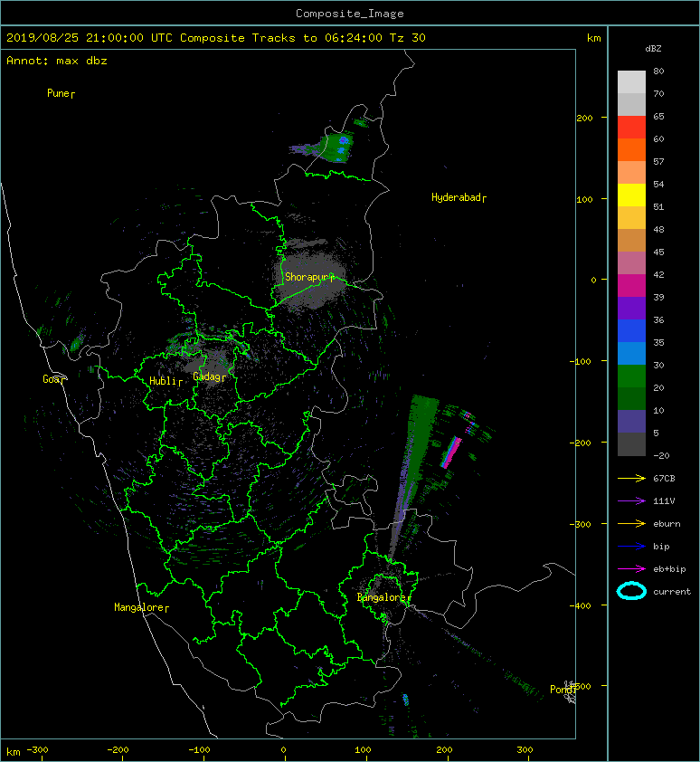700x762 pixels.
Task: Click the Bangalore city label
Action: [382, 597]
